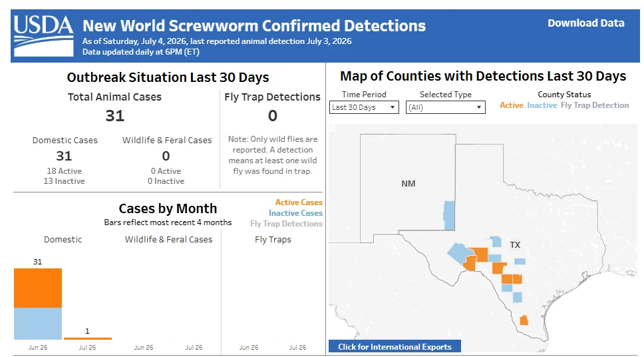
Task: Highlight Fly Trap Detections chart legend entry
Action: point(286,224)
